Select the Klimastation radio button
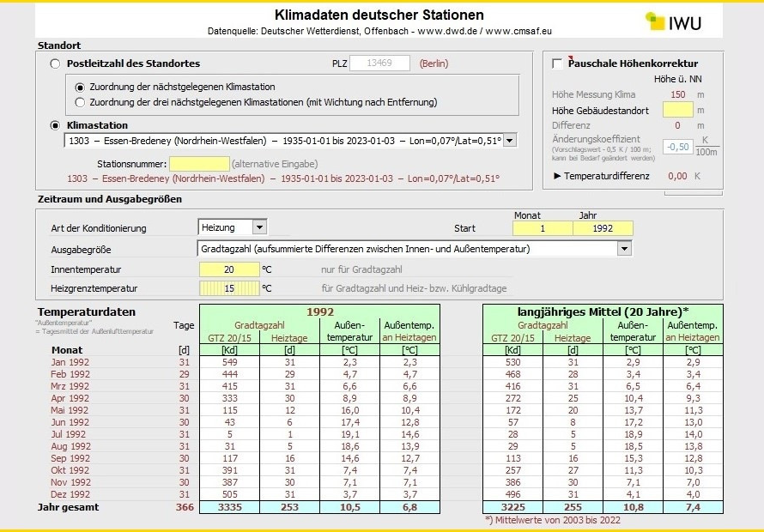This screenshot has width=764, height=532. 56,125
